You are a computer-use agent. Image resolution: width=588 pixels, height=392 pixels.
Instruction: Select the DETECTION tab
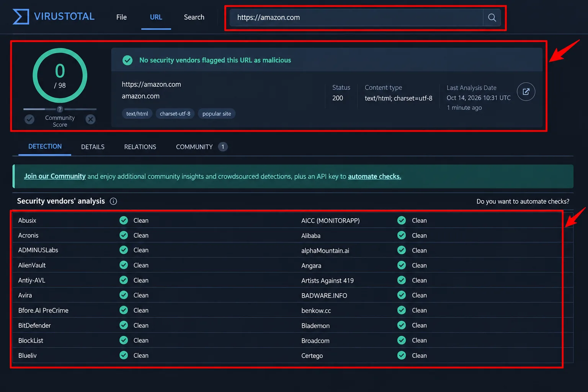(45, 147)
